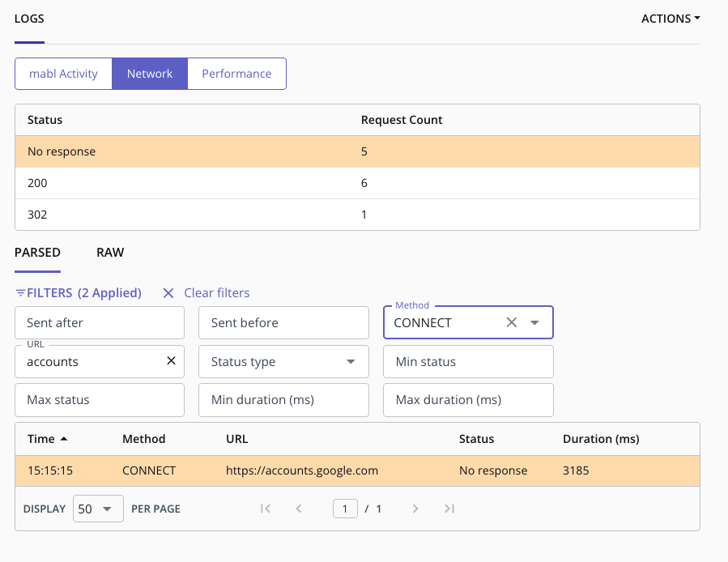Open the ACTIONS menu
The image size is (728, 562).
(x=670, y=19)
